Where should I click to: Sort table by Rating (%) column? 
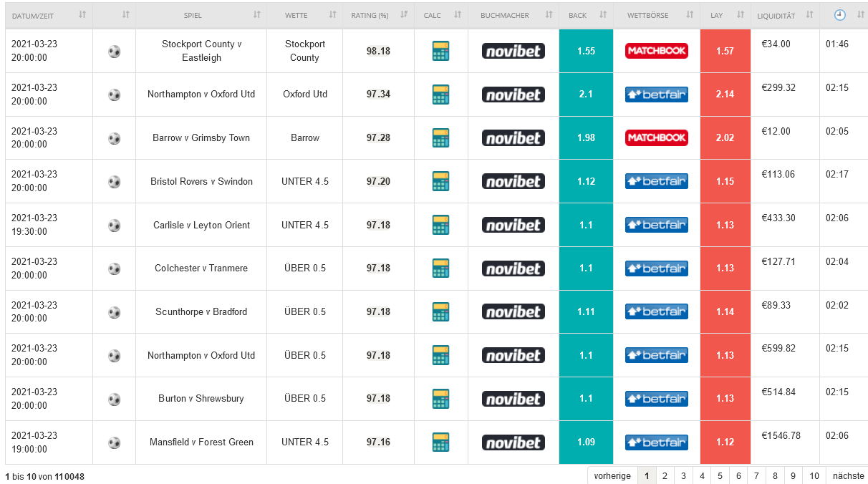pos(378,15)
